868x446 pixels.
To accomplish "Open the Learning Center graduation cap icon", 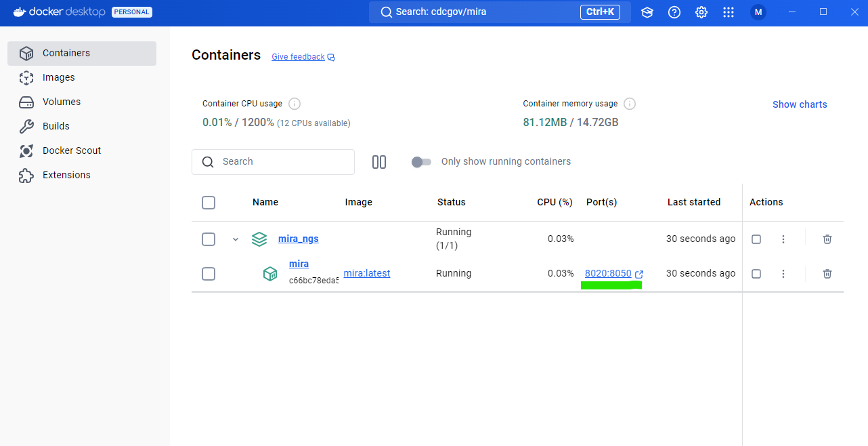I will pyautogui.click(x=647, y=12).
